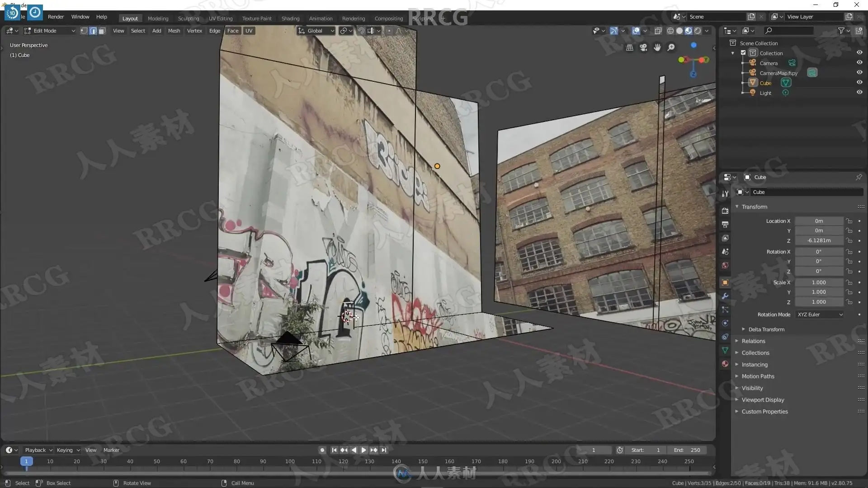
Task: Open the Rotation Mode XYZ Euler dropdown
Action: 819,314
